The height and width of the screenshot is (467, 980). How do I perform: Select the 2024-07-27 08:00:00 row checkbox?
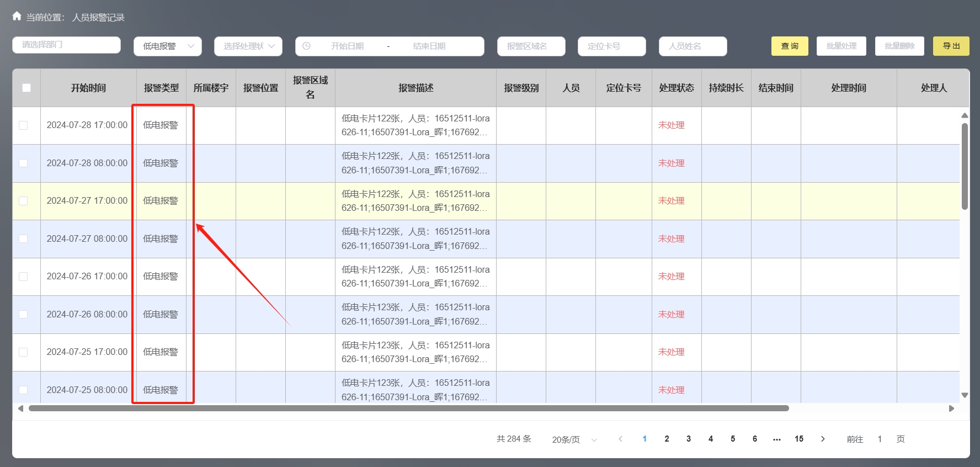[23, 239]
